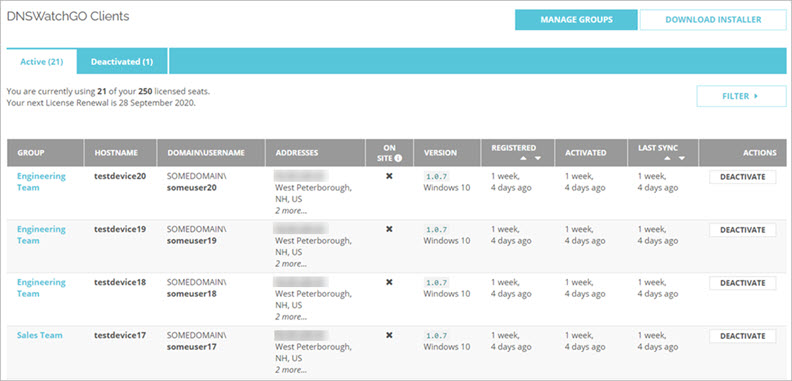Viewport: 792px width, 381px height.
Task: Click version 1.0.7 tag for testdevice19
Action: pyautogui.click(x=436, y=229)
